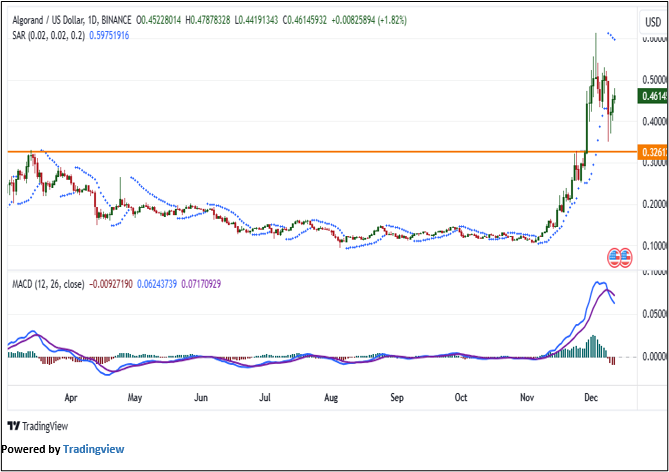Viewport: 669px width, 472px height.
Task: Click the Oct label on time axis
Action: [461, 398]
